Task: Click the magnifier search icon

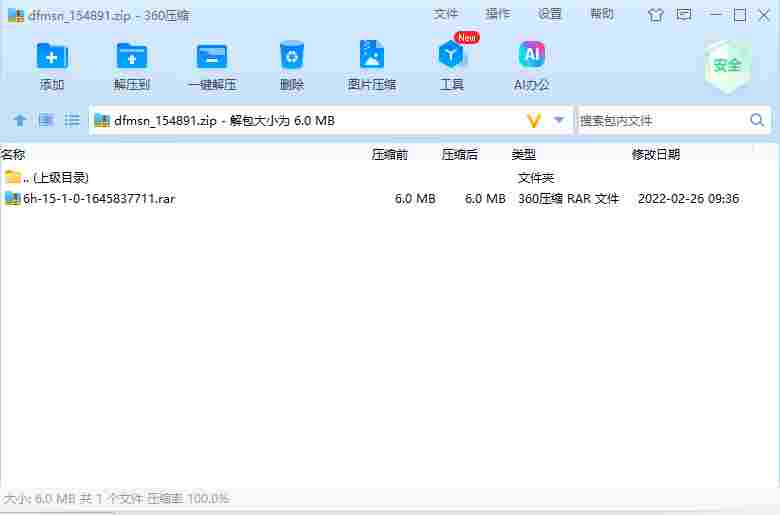Action: point(757,120)
